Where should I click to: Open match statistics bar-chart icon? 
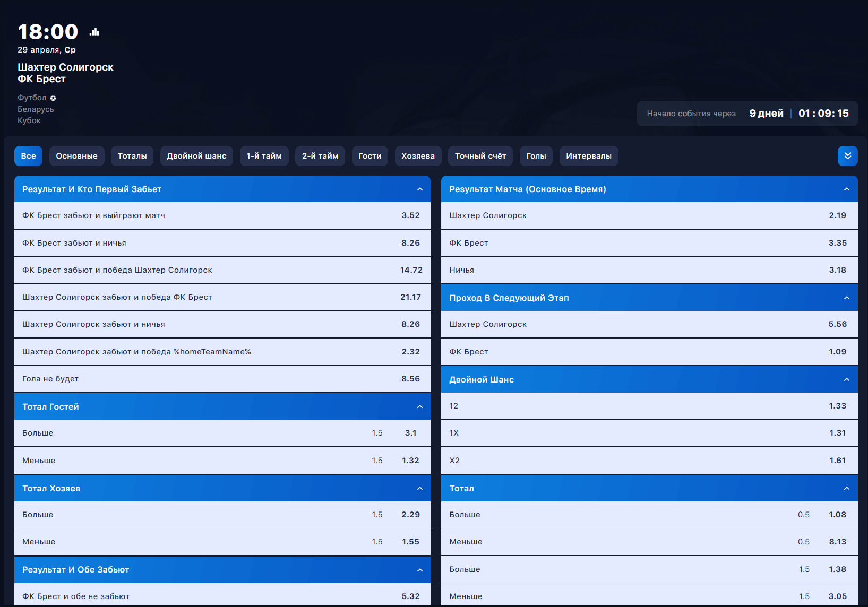click(94, 32)
